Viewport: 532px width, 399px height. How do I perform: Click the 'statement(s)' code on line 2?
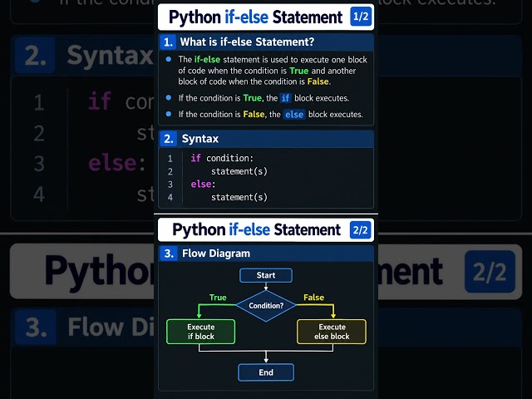(239, 171)
